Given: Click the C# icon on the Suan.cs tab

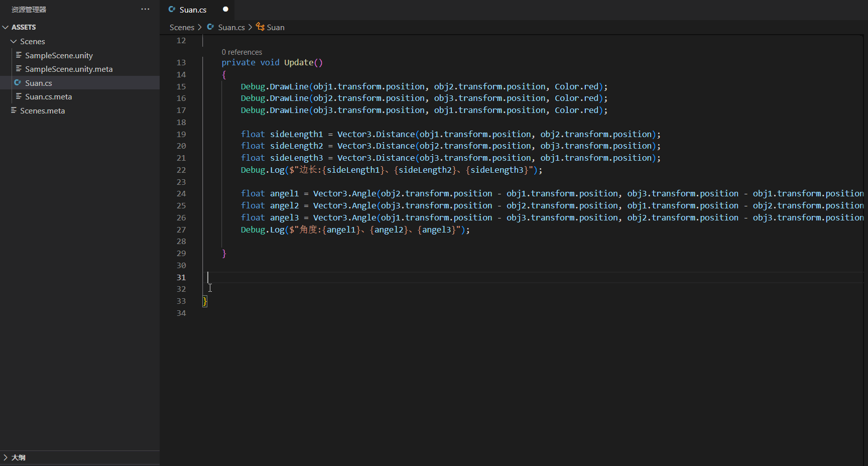Looking at the screenshot, I should point(172,9).
